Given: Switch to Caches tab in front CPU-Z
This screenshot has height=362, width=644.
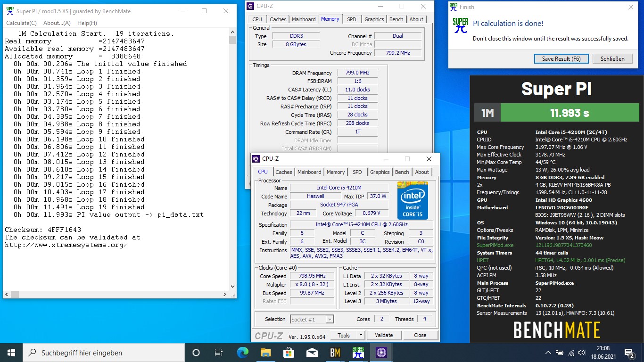Looking at the screenshot, I should click(x=284, y=172).
